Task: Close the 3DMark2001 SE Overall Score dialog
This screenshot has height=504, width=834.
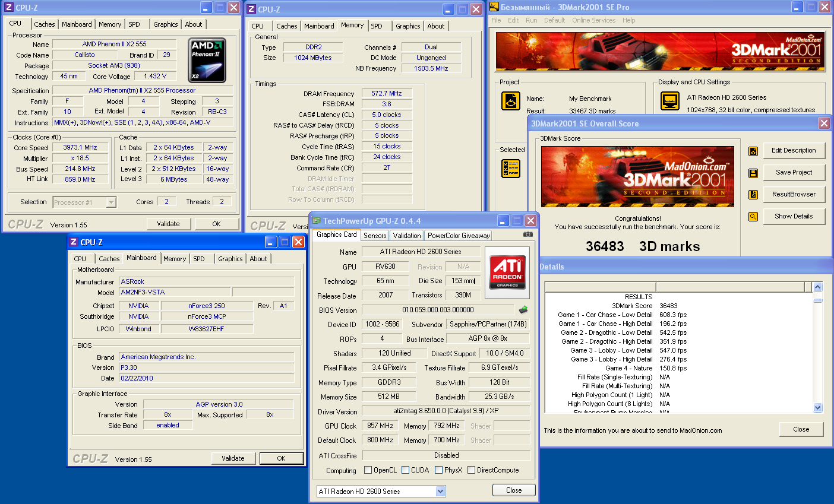Action: 824,123
